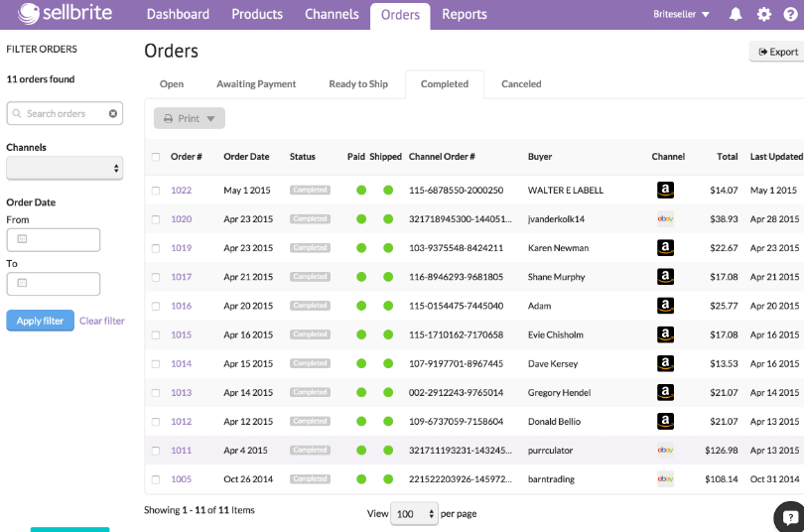Open the settings gear icon
This screenshot has height=532, width=804.
764,14
